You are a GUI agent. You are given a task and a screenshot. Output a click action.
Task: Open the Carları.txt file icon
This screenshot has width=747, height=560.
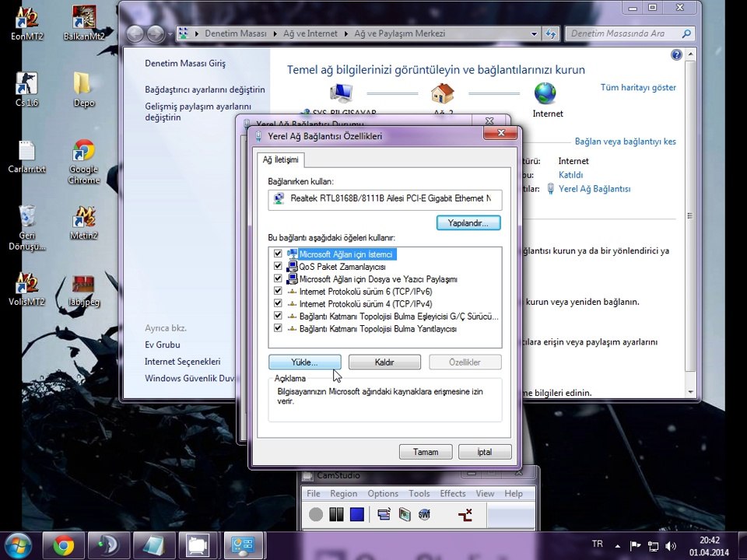(26, 156)
